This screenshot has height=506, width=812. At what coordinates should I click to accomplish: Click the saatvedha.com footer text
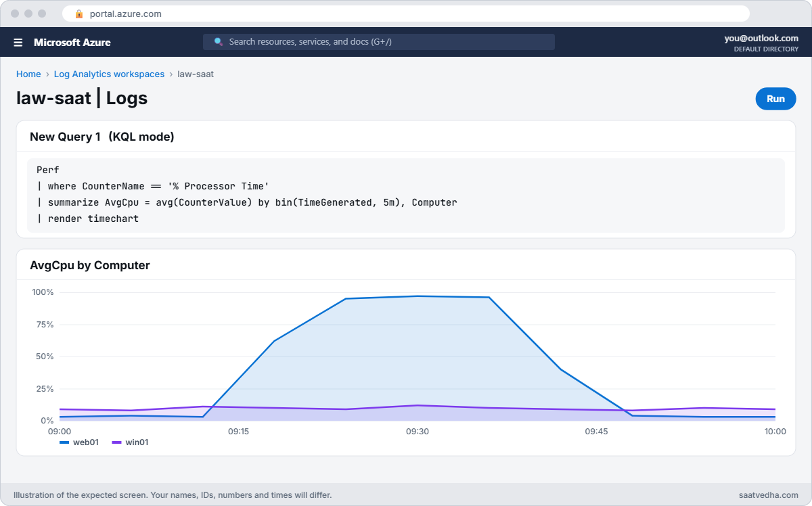click(x=769, y=495)
